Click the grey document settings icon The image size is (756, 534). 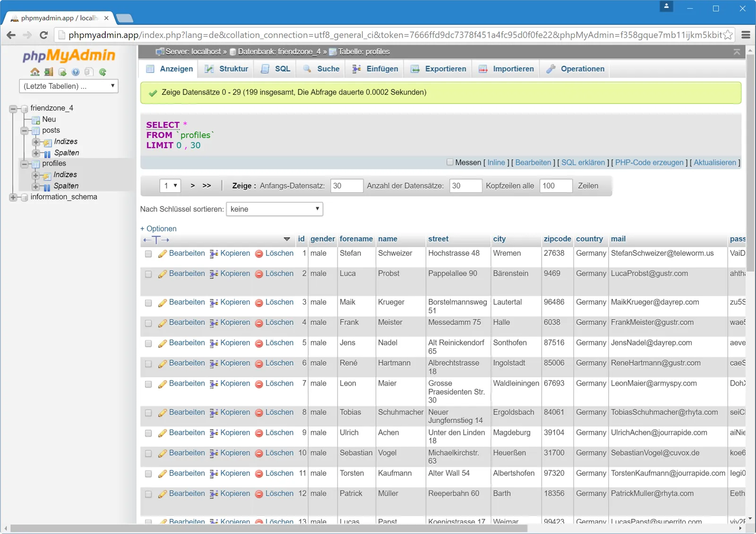coord(89,72)
